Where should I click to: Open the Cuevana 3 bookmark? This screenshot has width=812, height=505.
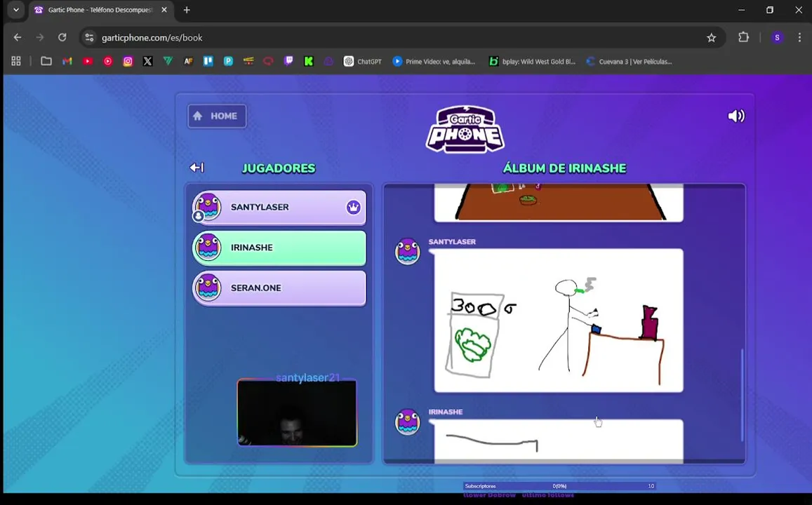click(630, 61)
